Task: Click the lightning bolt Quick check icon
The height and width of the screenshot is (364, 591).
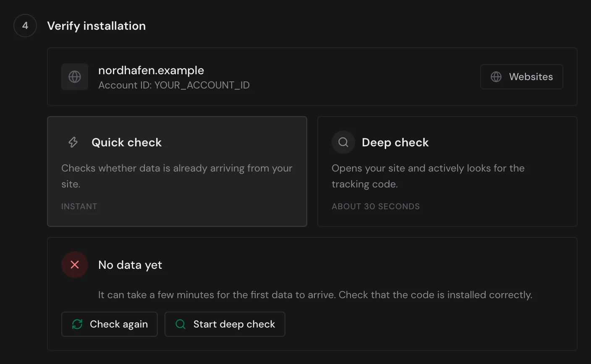Action: point(73,142)
